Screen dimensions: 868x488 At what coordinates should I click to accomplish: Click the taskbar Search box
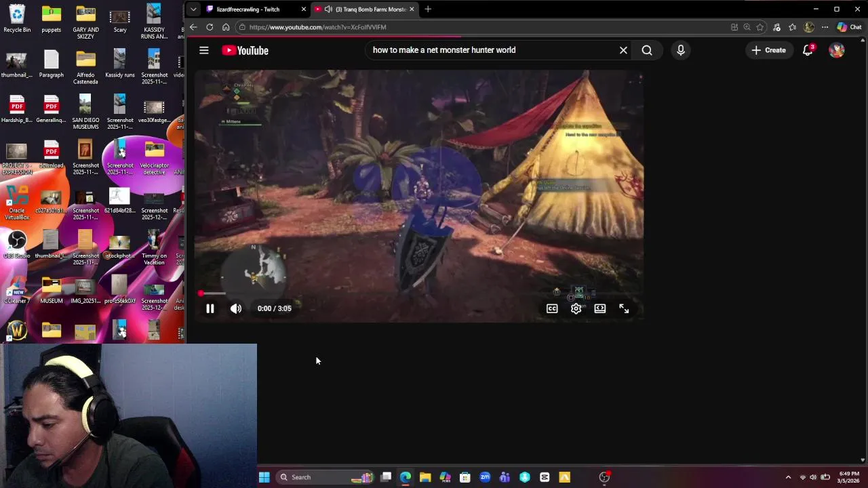click(x=325, y=477)
